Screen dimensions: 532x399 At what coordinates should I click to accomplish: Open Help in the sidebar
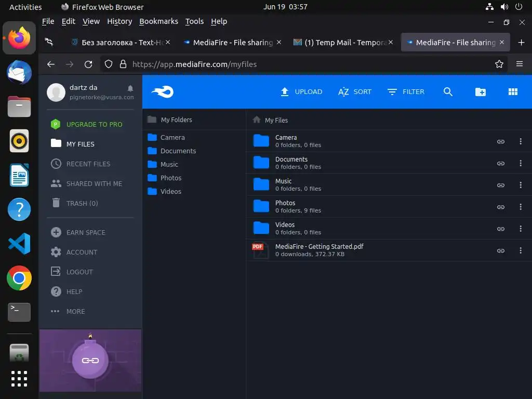[x=66, y=291]
